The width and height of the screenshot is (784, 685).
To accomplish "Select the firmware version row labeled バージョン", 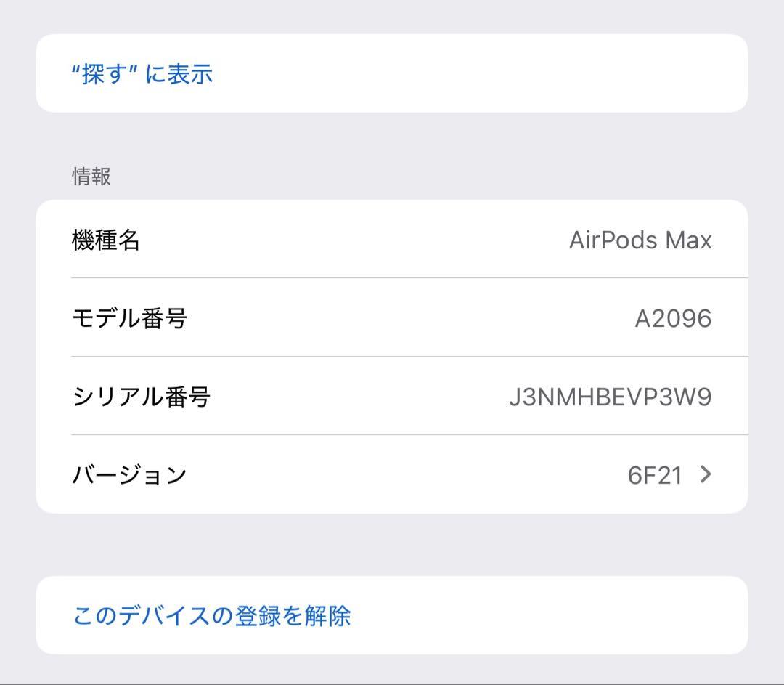I will coord(392,474).
